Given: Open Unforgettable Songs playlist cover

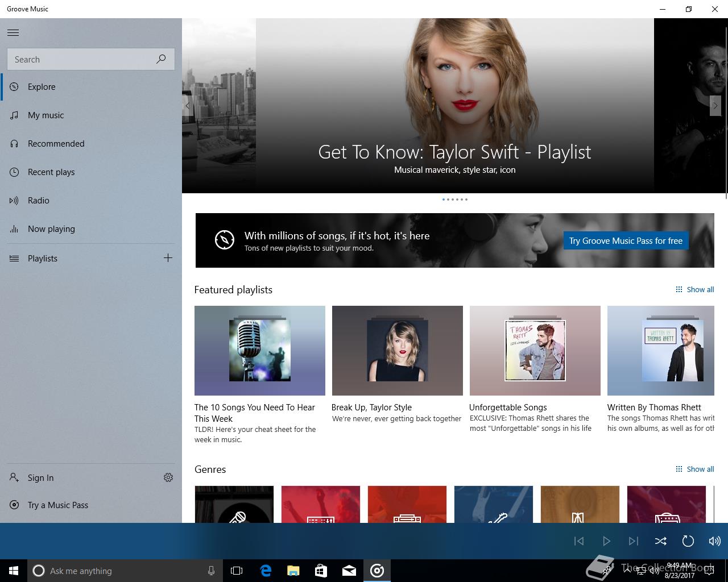Looking at the screenshot, I should tap(535, 351).
